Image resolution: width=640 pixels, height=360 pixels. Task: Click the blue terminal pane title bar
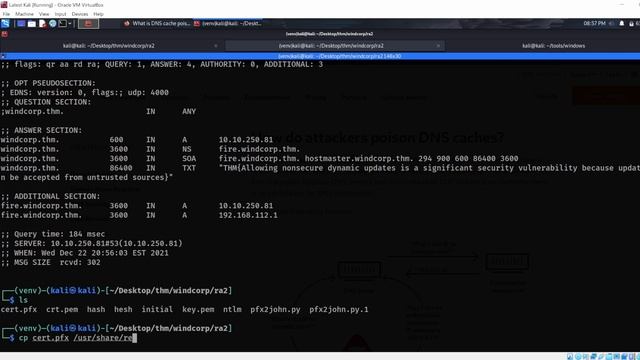click(x=320, y=56)
